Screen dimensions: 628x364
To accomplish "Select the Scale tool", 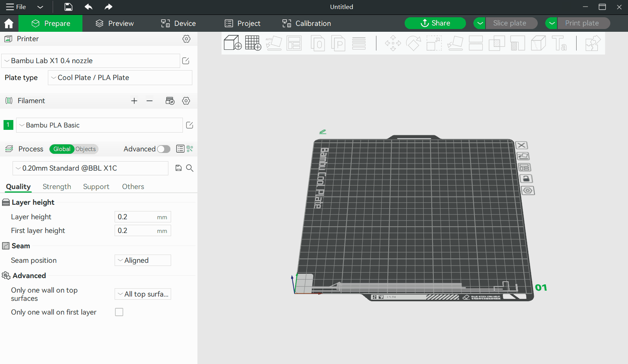I will pyautogui.click(x=434, y=43).
